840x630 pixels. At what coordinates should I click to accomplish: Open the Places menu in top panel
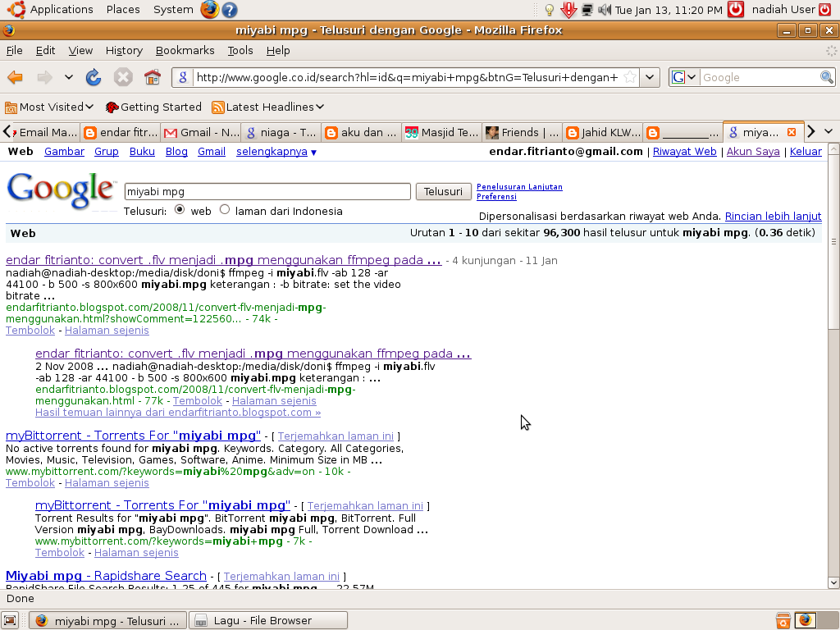coord(123,9)
